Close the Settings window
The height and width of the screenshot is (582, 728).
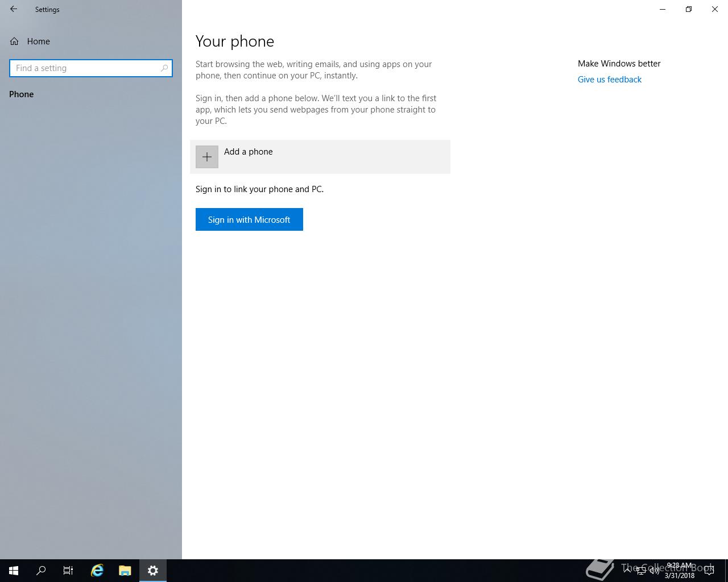click(715, 9)
